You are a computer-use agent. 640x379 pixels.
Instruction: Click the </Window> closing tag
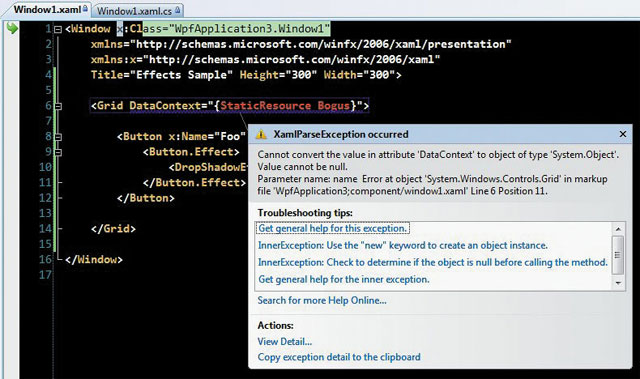(94, 259)
